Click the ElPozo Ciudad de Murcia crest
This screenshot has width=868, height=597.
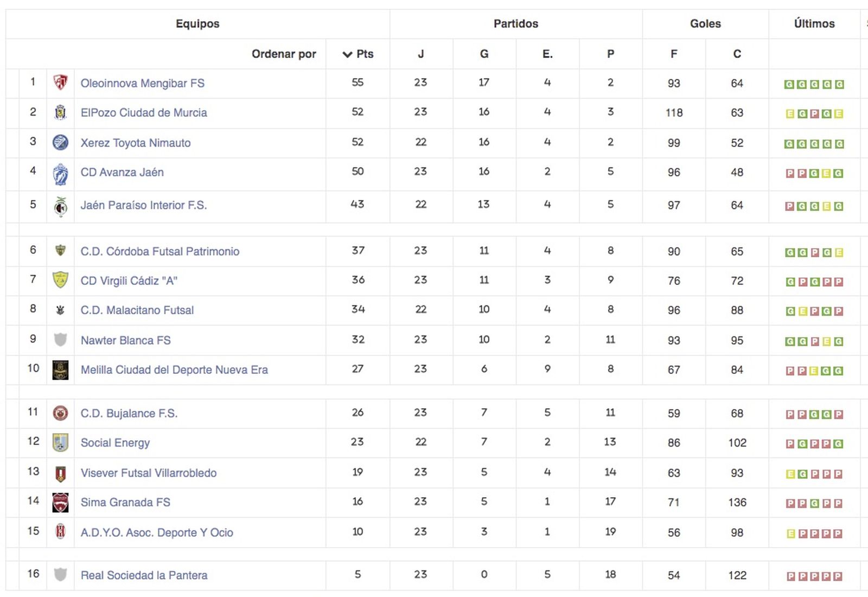(60, 112)
